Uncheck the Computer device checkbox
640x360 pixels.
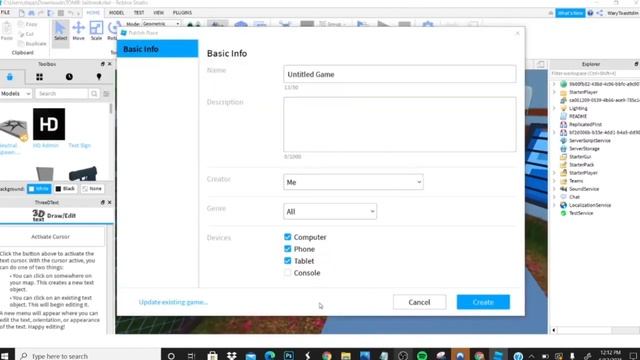pyautogui.click(x=288, y=237)
